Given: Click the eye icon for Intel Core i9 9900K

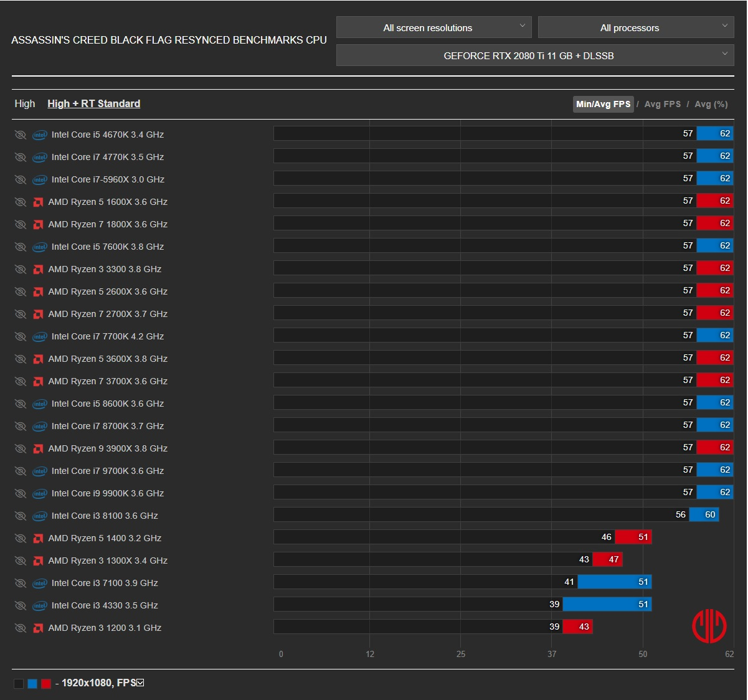Looking at the screenshot, I should [20, 494].
